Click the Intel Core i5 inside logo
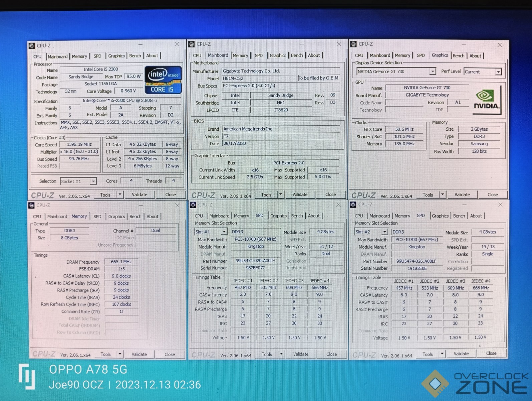This screenshot has height=401, width=532. click(x=163, y=80)
